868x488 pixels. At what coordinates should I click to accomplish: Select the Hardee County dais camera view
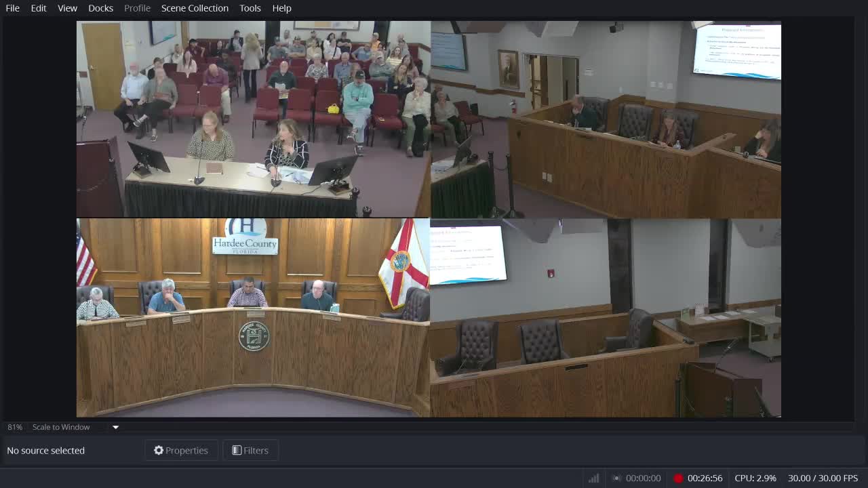254,317
